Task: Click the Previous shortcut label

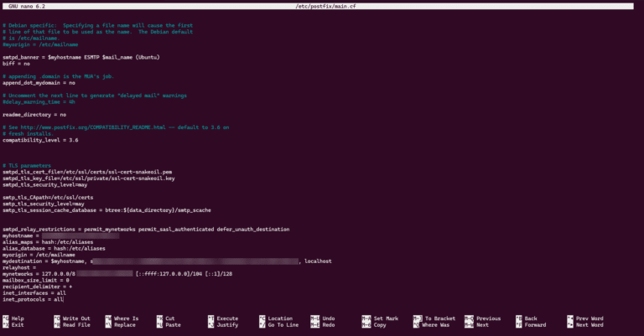Action: [x=488, y=318]
